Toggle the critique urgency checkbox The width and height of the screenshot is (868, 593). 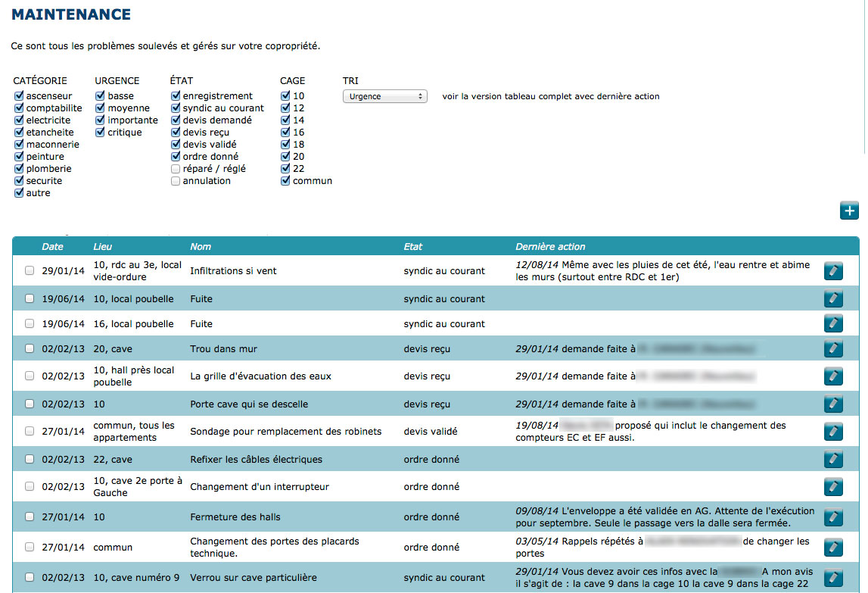tap(100, 132)
